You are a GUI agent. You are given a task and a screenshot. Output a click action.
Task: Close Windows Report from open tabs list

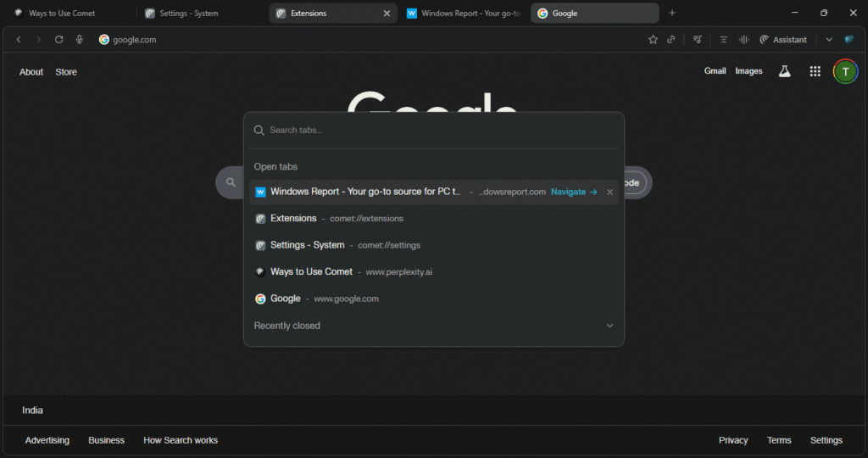(x=609, y=193)
